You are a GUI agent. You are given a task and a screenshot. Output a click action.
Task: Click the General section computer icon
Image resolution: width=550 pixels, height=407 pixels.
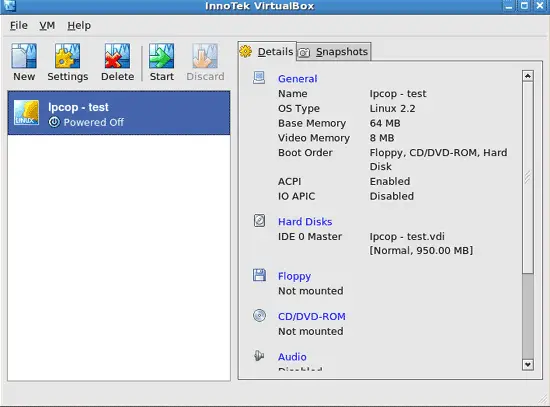point(259,78)
